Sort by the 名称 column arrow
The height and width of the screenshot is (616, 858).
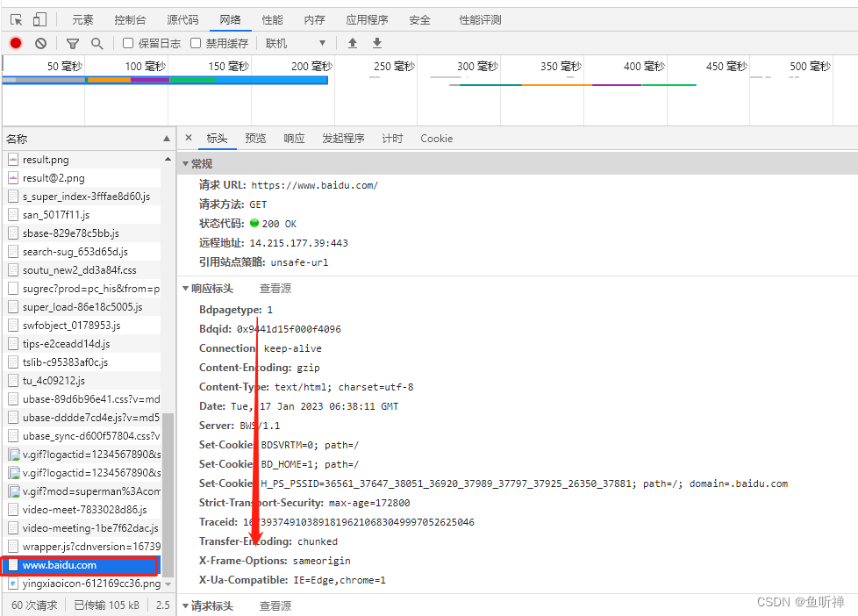(167, 139)
